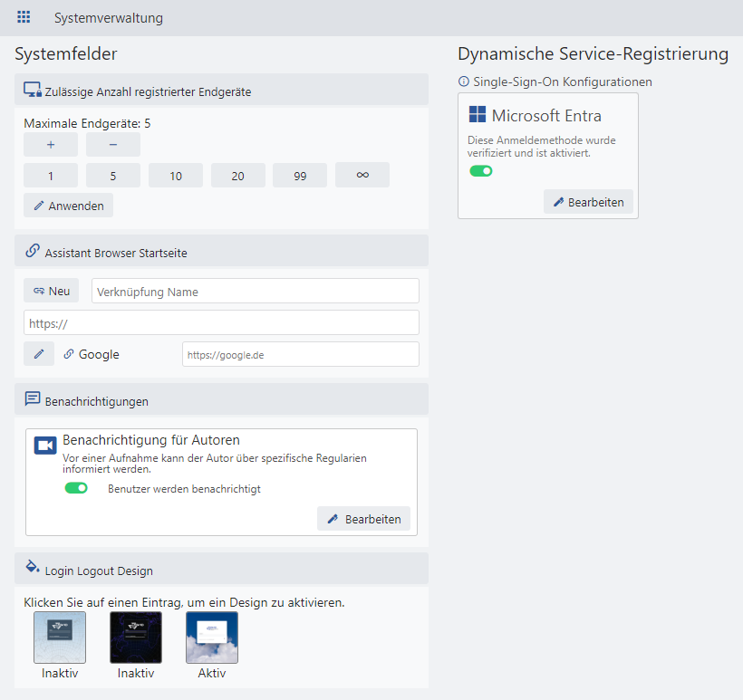Click the camera icon for Benachrichtigung für Autoren
This screenshot has height=700, width=743.
click(x=45, y=445)
